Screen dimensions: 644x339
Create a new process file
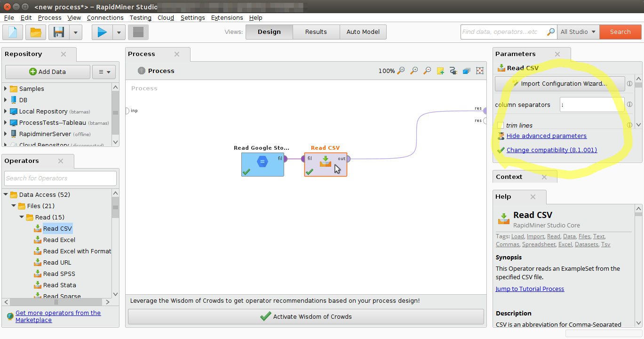(13, 32)
